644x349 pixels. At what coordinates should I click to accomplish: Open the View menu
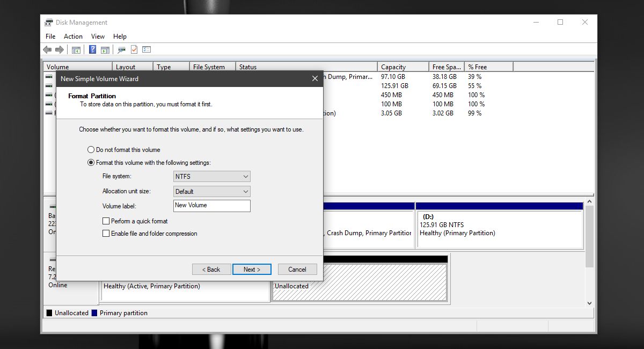point(98,37)
